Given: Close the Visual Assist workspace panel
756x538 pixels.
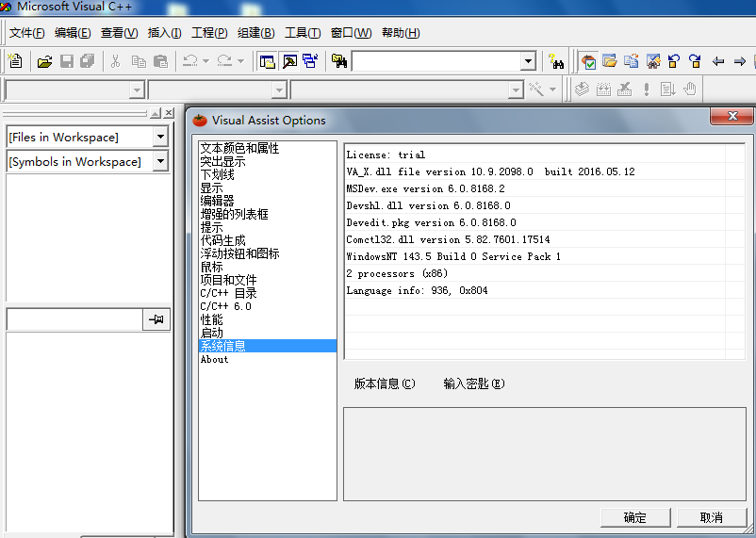Looking at the screenshot, I should coord(169,113).
